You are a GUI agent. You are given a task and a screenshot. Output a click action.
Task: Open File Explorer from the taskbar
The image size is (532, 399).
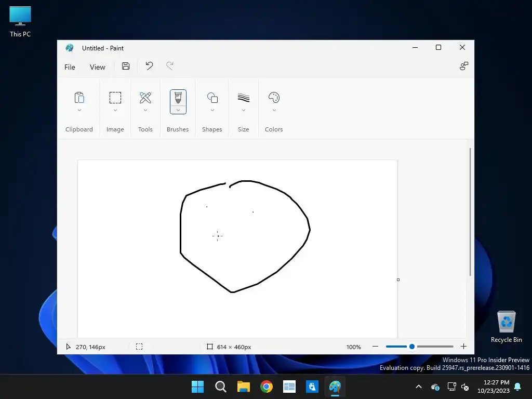click(x=243, y=387)
